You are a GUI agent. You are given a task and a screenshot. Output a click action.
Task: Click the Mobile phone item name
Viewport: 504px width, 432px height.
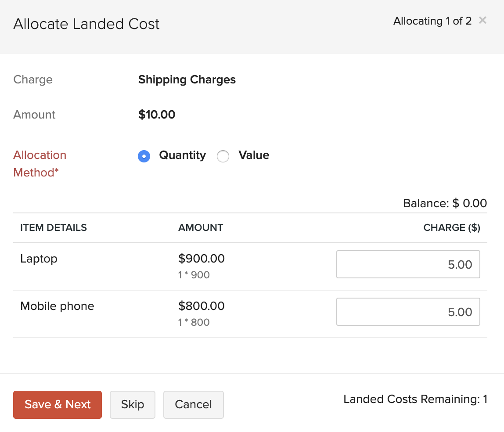(57, 306)
